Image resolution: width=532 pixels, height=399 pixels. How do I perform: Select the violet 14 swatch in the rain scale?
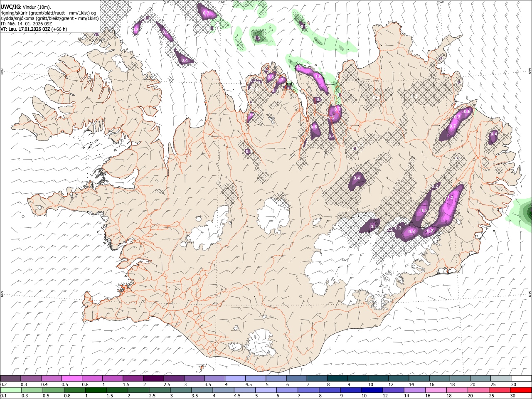click(x=414, y=390)
